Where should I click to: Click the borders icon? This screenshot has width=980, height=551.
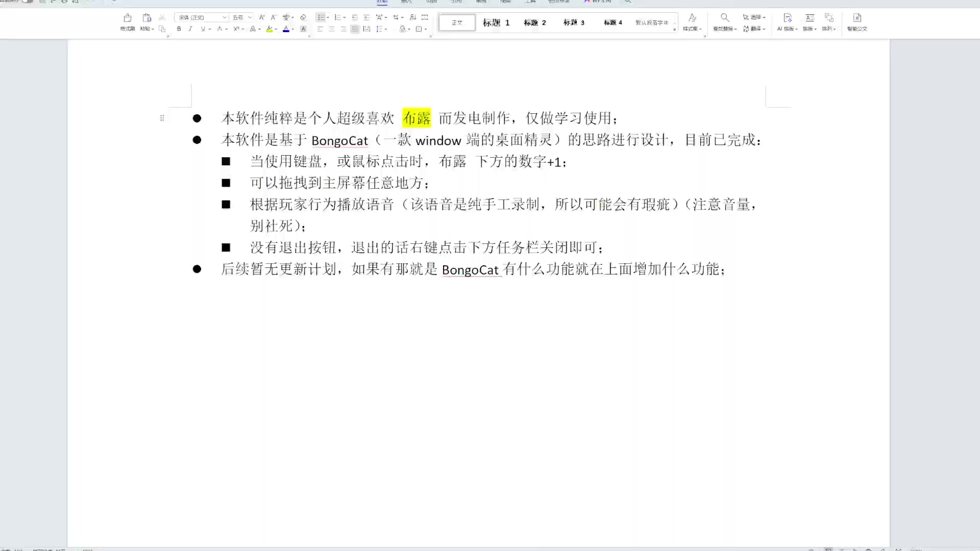coord(419,29)
